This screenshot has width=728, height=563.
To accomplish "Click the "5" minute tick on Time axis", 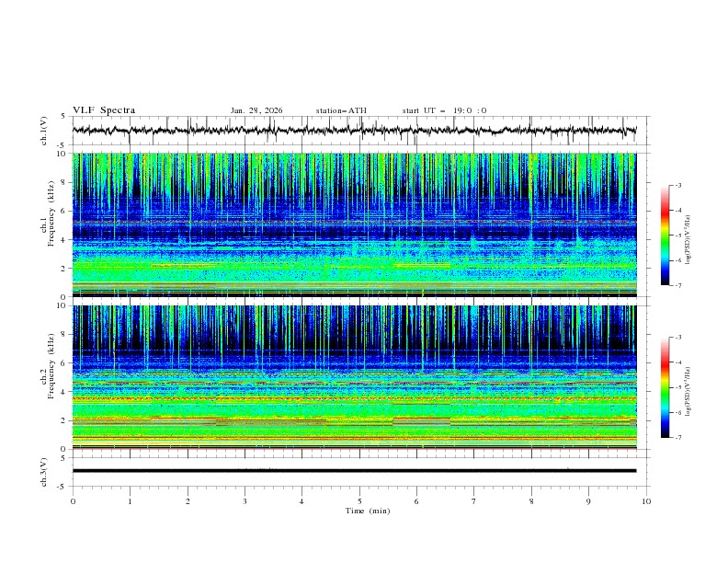I will [x=359, y=501].
